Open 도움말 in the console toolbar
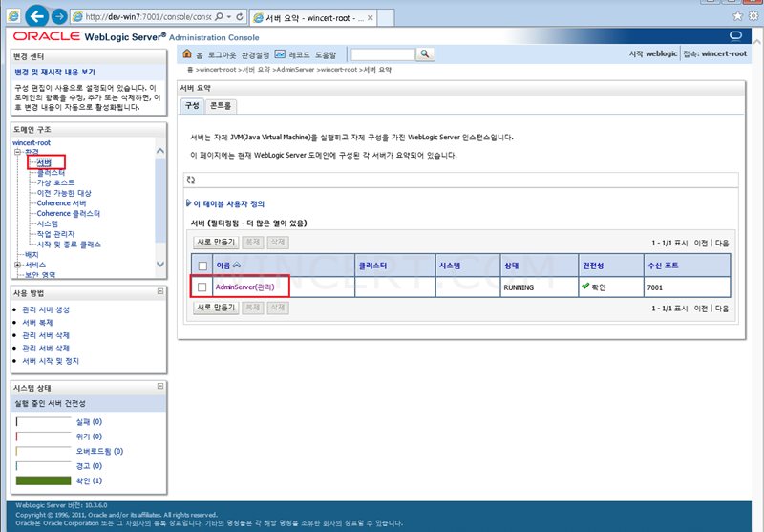 click(x=325, y=55)
